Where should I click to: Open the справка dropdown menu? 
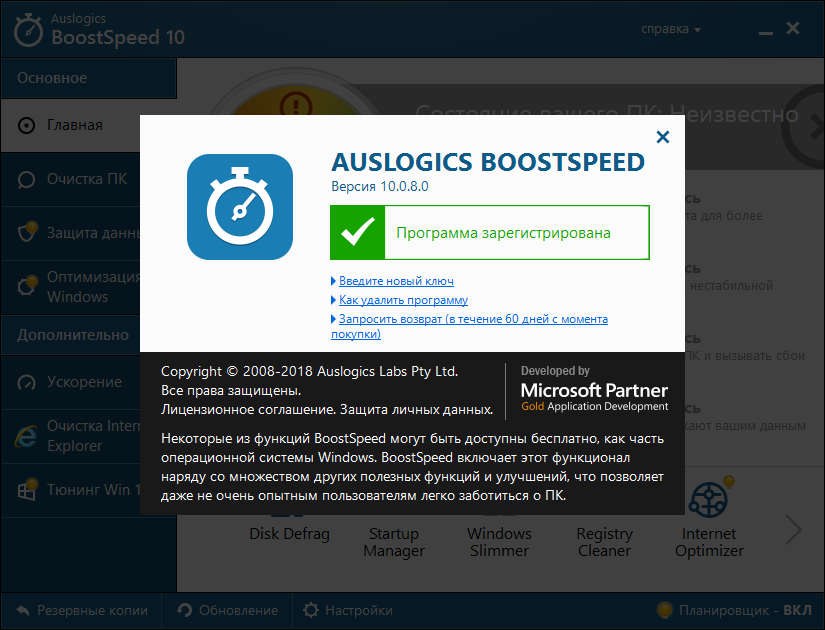pos(669,29)
